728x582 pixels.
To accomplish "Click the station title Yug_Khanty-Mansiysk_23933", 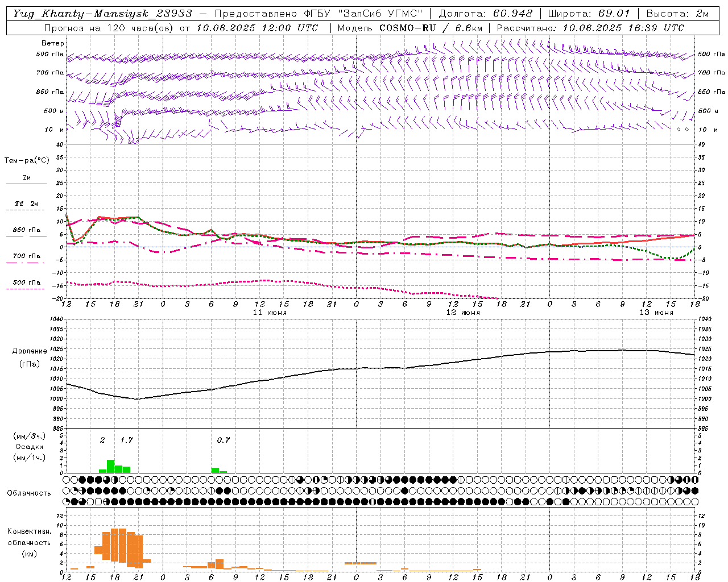I will click(102, 14).
